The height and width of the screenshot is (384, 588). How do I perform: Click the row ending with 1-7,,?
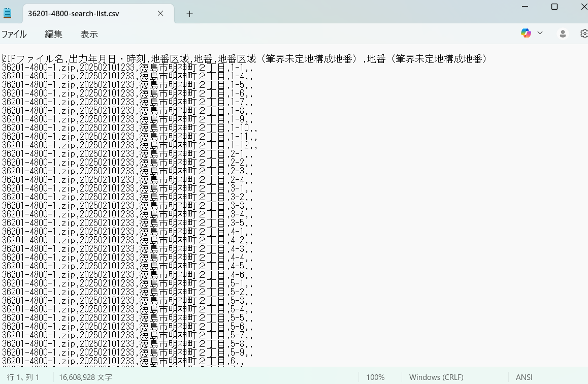coord(127,102)
